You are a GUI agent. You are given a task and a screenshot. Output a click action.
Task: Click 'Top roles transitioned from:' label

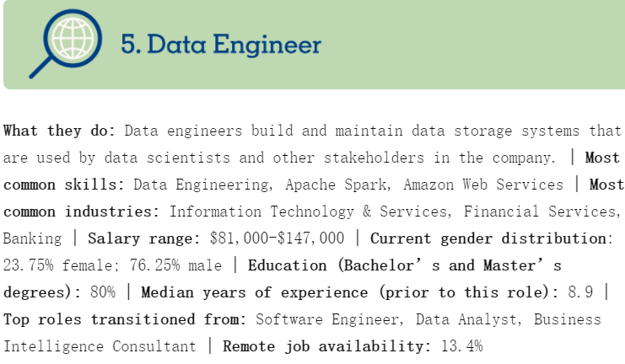125,319
